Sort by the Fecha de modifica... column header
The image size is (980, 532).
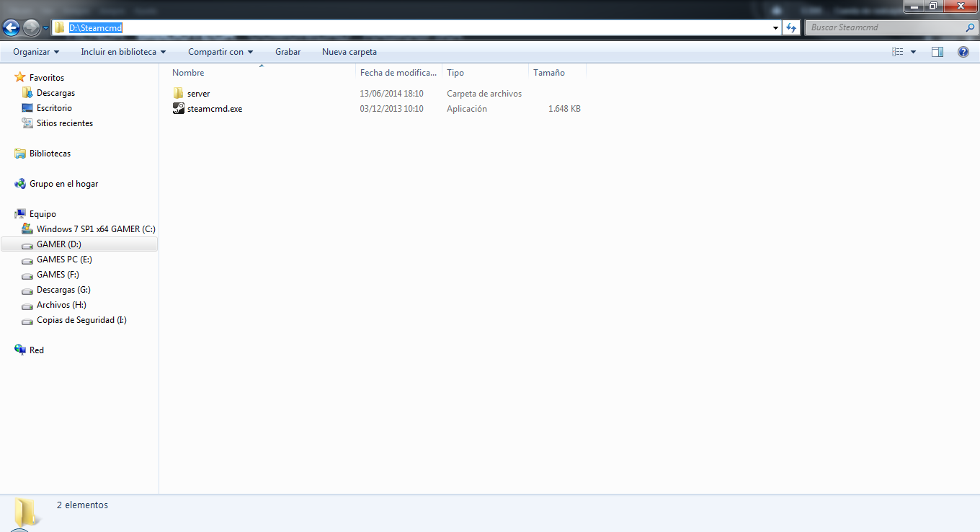(399, 73)
